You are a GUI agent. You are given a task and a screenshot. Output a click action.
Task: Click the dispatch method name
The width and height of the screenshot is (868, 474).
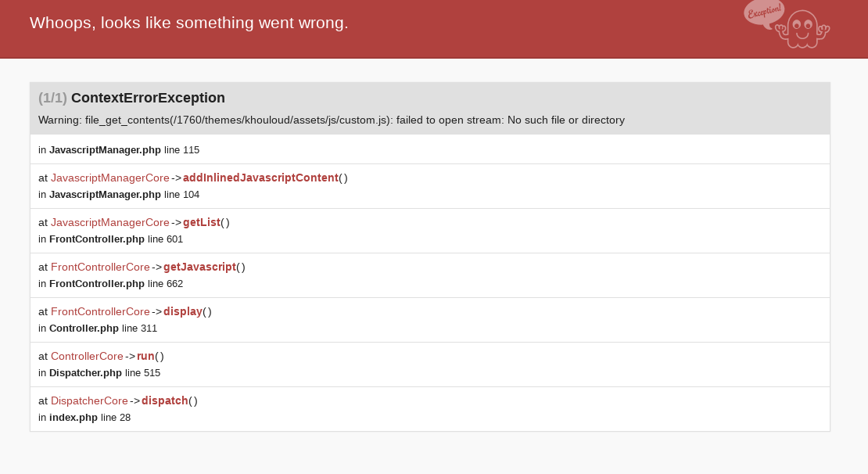(x=165, y=400)
